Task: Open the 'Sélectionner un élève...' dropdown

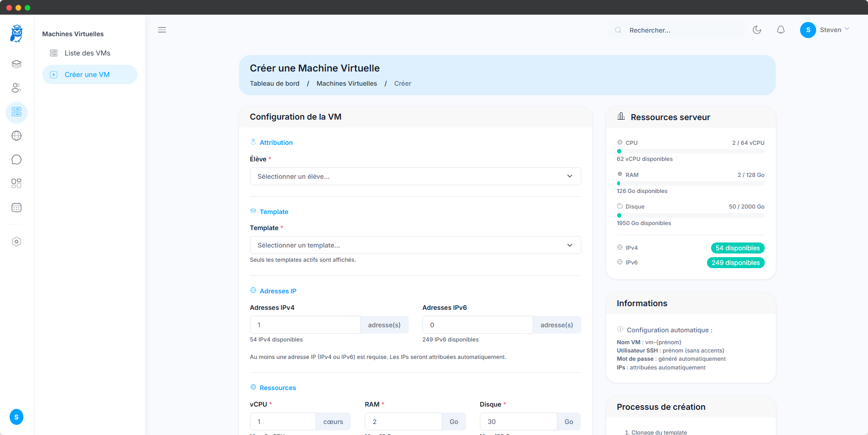Action: tap(415, 176)
